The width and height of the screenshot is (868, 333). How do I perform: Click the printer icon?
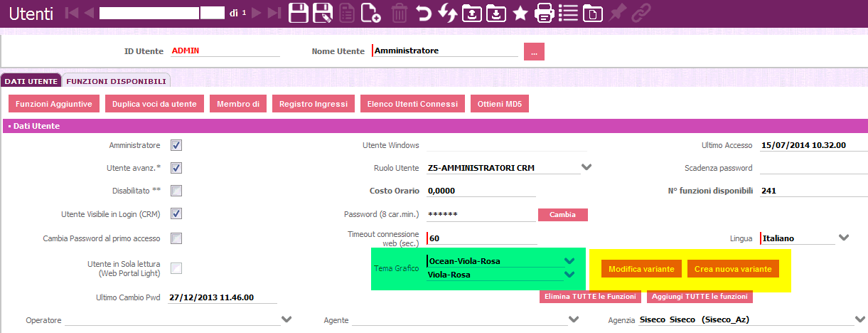(544, 14)
